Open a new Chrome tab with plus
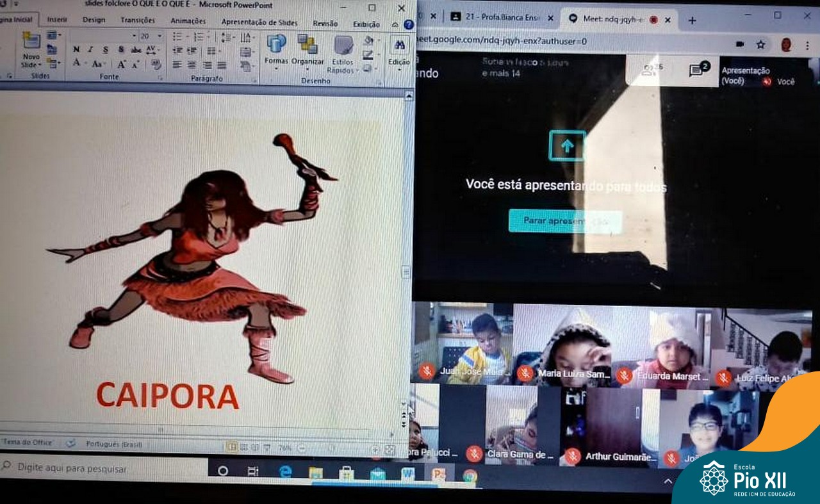The image size is (820, 504). 692,20
